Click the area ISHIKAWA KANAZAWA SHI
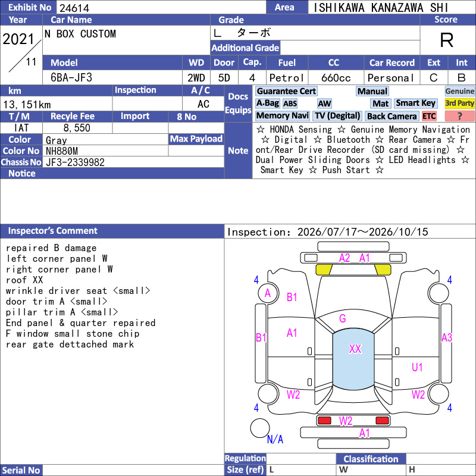 [x=381, y=8]
